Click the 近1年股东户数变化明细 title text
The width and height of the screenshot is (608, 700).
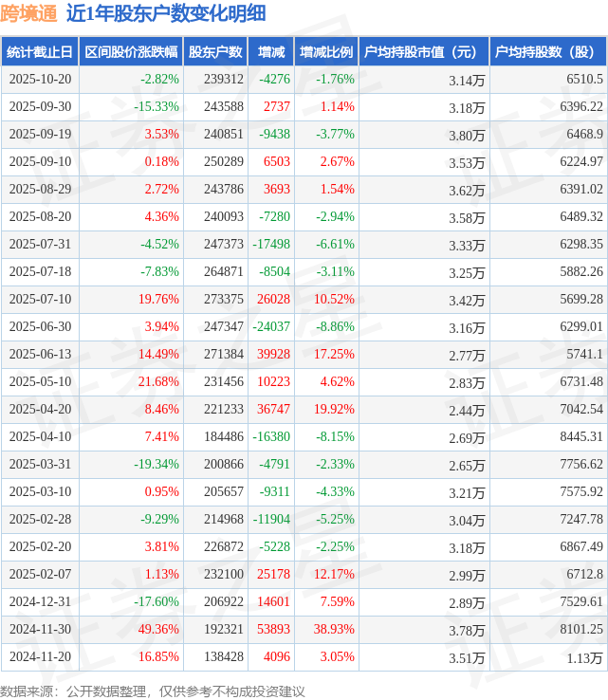[166, 13]
